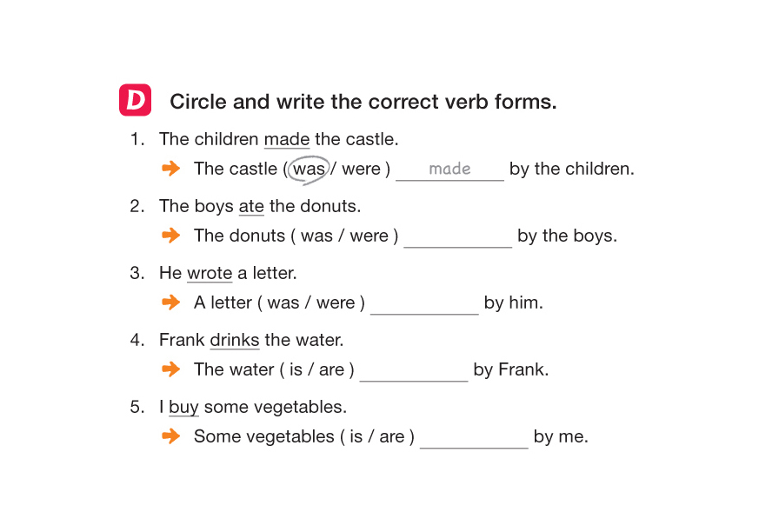Click the heading 'Circle and write the correct verb forms'
759x532 pixels.
(363, 102)
